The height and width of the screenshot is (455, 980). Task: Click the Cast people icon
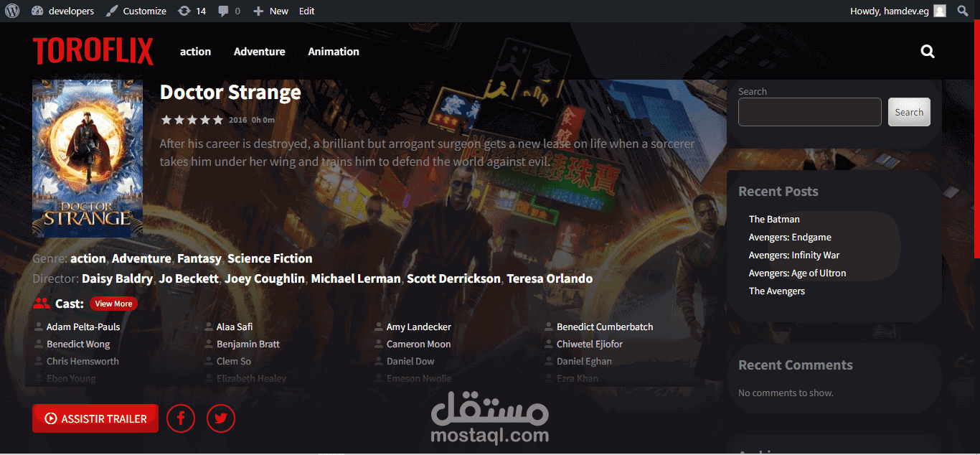coord(42,304)
